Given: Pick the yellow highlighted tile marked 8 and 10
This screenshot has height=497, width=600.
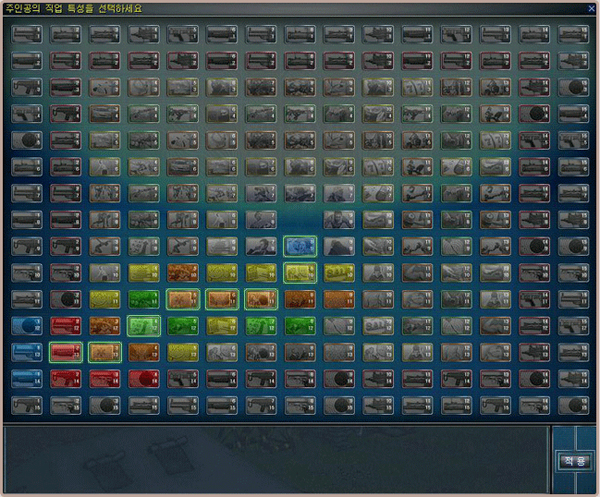Looking at the screenshot, I should (300, 273).
